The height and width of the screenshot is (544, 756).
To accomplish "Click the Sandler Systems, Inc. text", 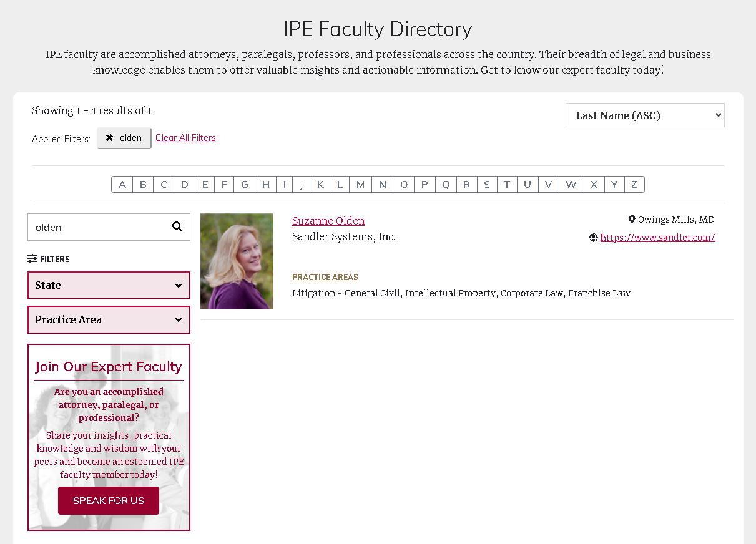I will click(344, 237).
